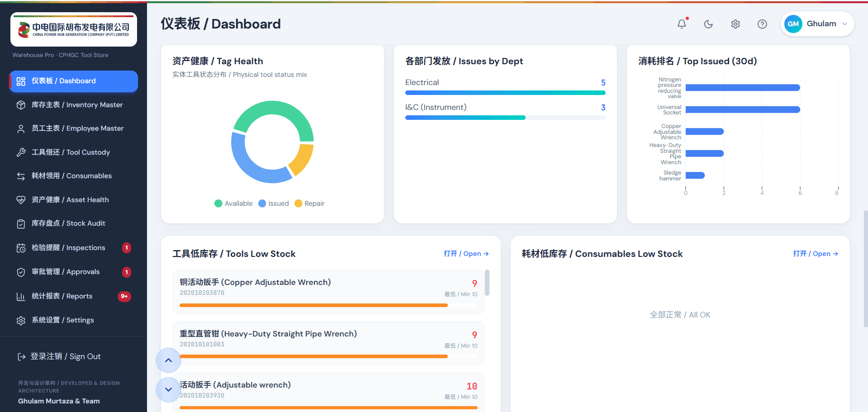Image resolution: width=868 pixels, height=412 pixels.
Task: Click Universal Socket chart bar
Action: click(x=743, y=109)
